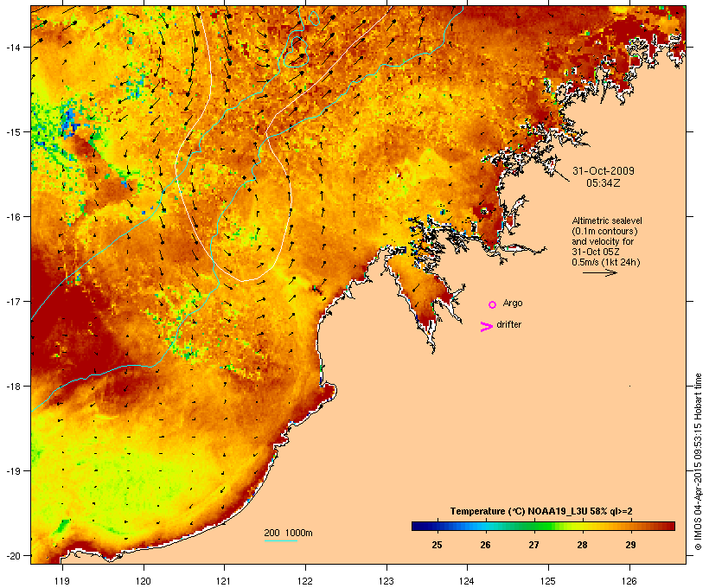Click the longitude label 123
Screen dimensions: 709x588
(x=386, y=581)
